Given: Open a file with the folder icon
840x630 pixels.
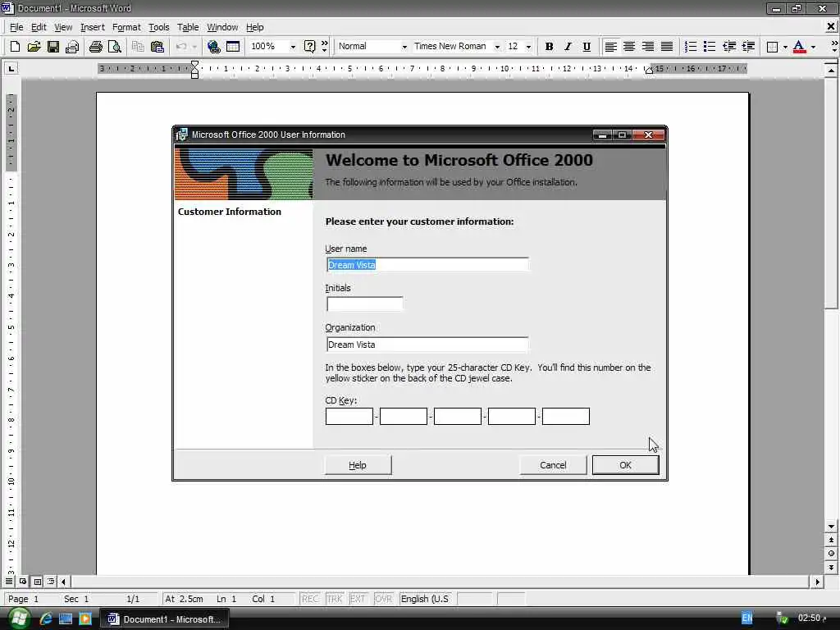Looking at the screenshot, I should coord(34,47).
